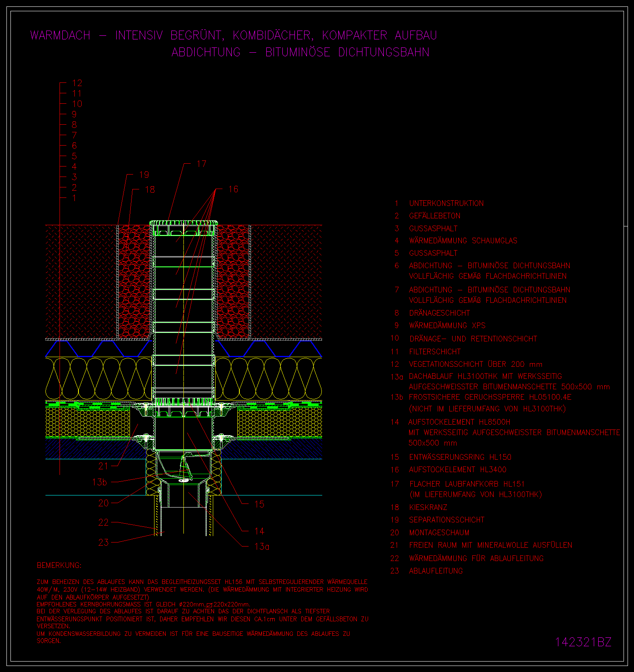Select legend entry '23 ABLAUFLEITUNG'
The height and width of the screenshot is (672, 634).
click(427, 571)
